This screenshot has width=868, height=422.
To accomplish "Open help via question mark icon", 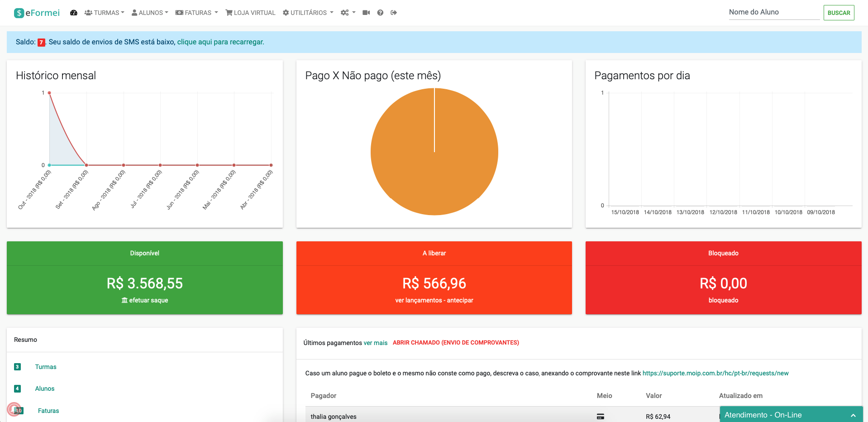I will 380,13.
